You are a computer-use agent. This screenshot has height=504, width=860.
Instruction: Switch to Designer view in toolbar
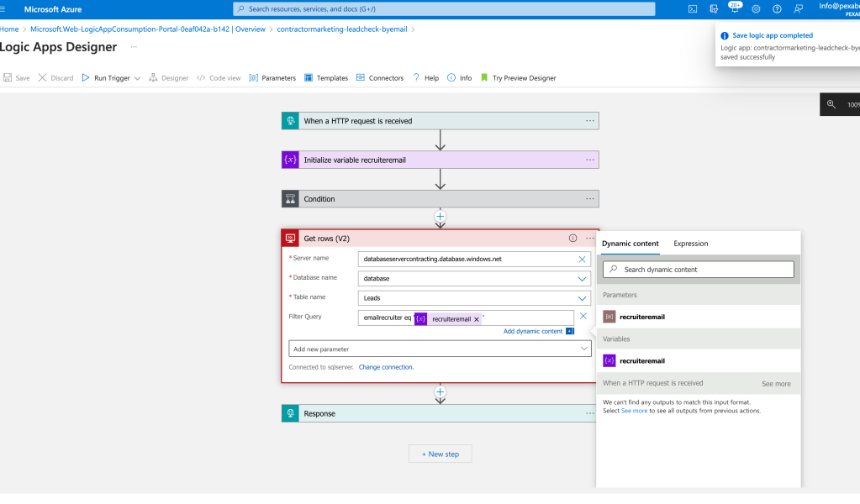168,78
